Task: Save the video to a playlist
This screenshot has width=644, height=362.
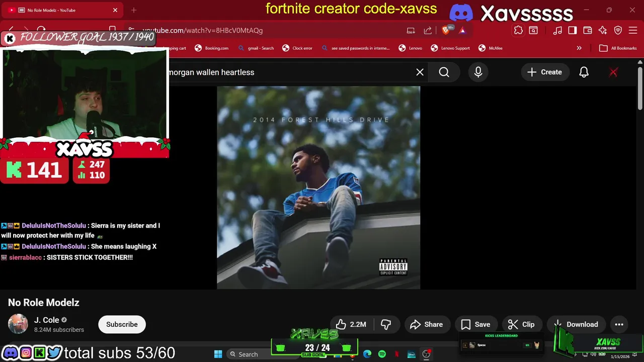Action: coord(475,324)
